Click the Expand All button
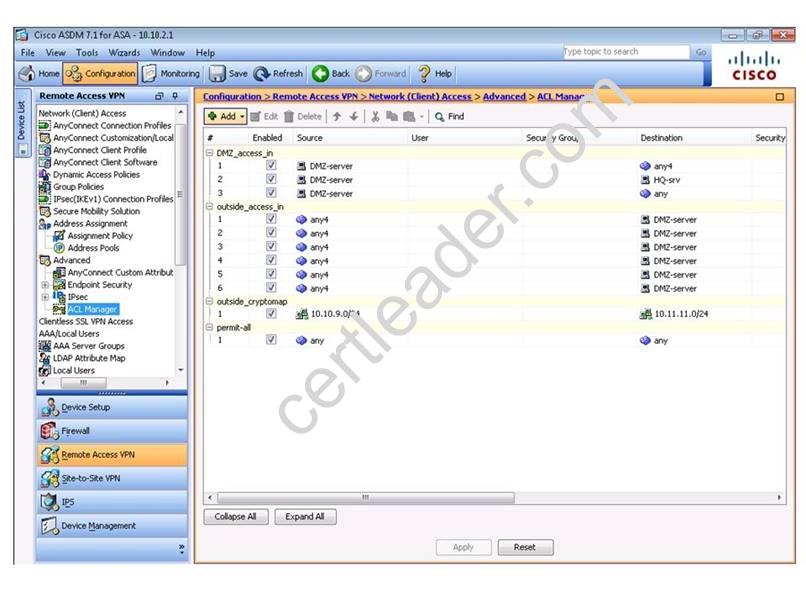This screenshot has height=605, width=806. (x=305, y=517)
